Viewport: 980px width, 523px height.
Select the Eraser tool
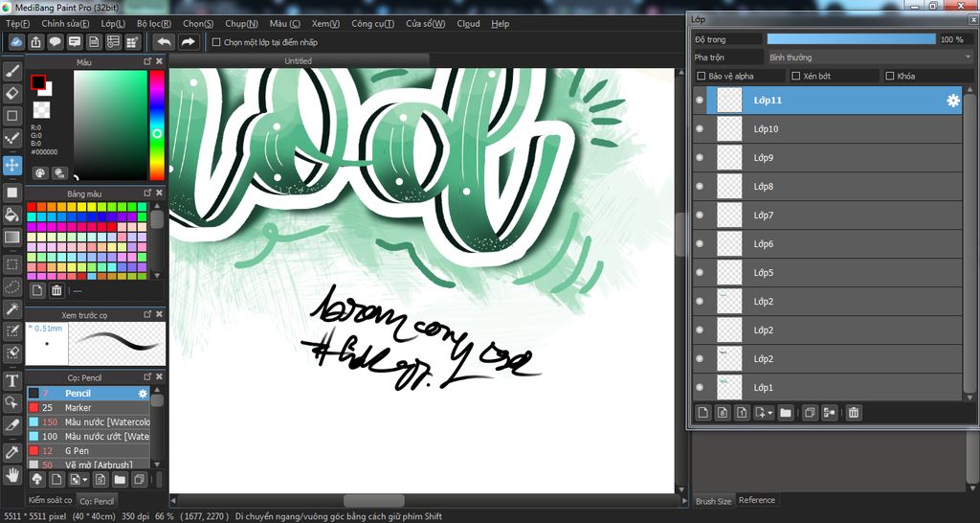11,94
